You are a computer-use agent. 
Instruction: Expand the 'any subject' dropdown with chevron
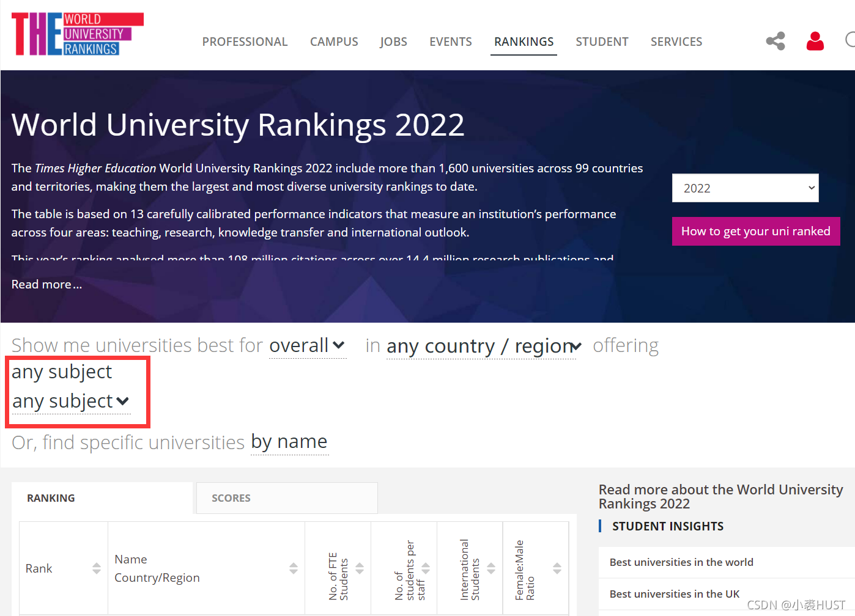(x=71, y=402)
